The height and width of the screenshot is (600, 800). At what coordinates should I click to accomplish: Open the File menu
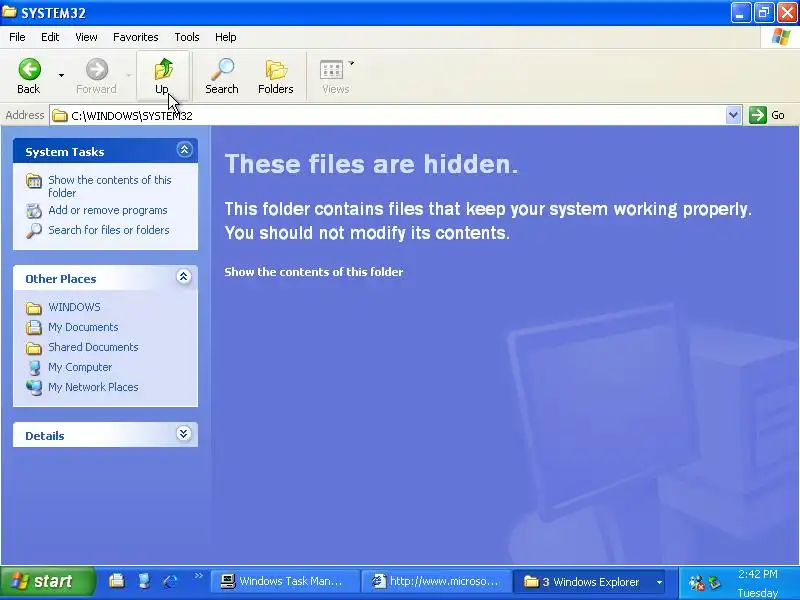click(17, 37)
